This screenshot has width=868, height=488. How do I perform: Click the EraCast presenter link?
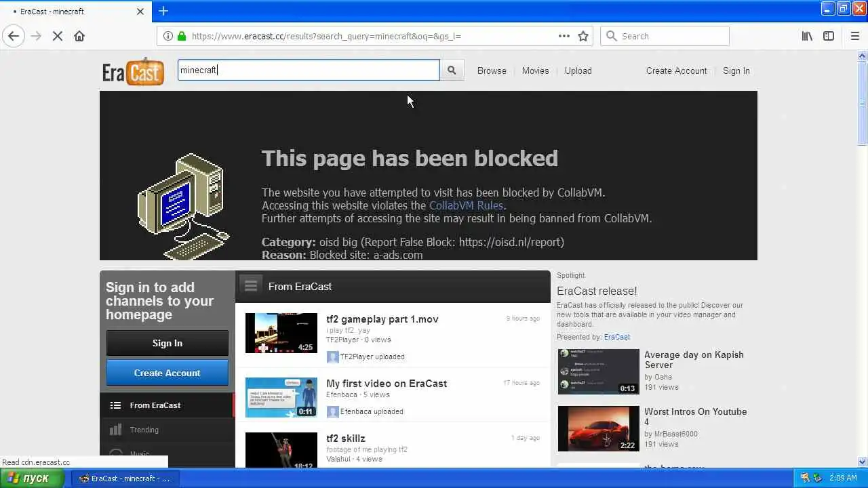pyautogui.click(x=616, y=337)
